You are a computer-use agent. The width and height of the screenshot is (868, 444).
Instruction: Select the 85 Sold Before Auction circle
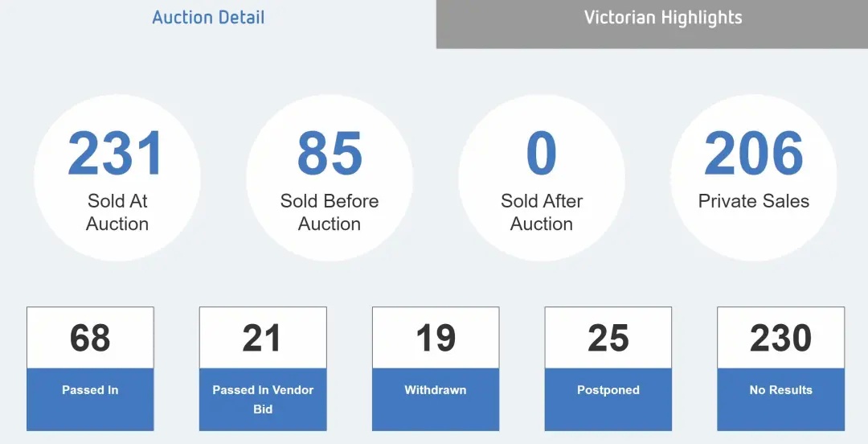click(x=330, y=178)
